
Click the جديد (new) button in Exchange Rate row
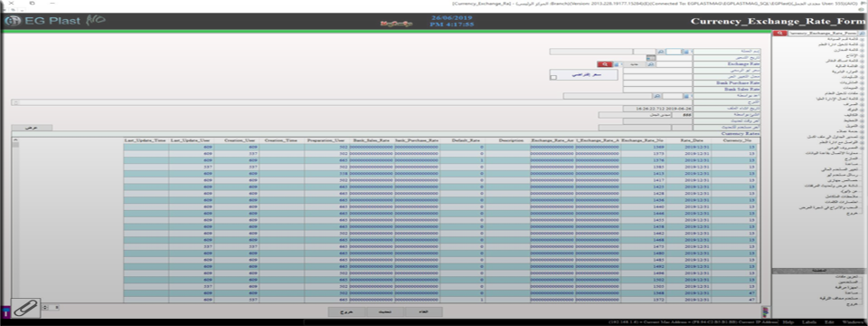[635, 64]
